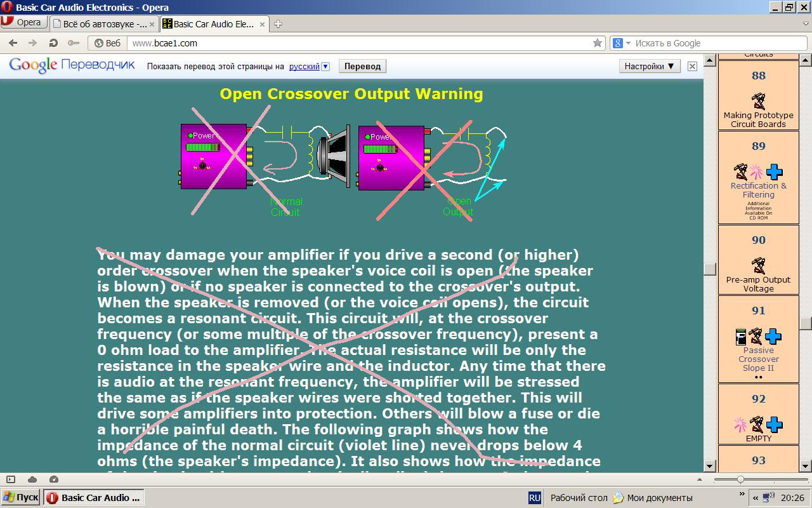The width and height of the screenshot is (812, 508).
Task: Click the browser Back arrow button
Action: pos(13,43)
